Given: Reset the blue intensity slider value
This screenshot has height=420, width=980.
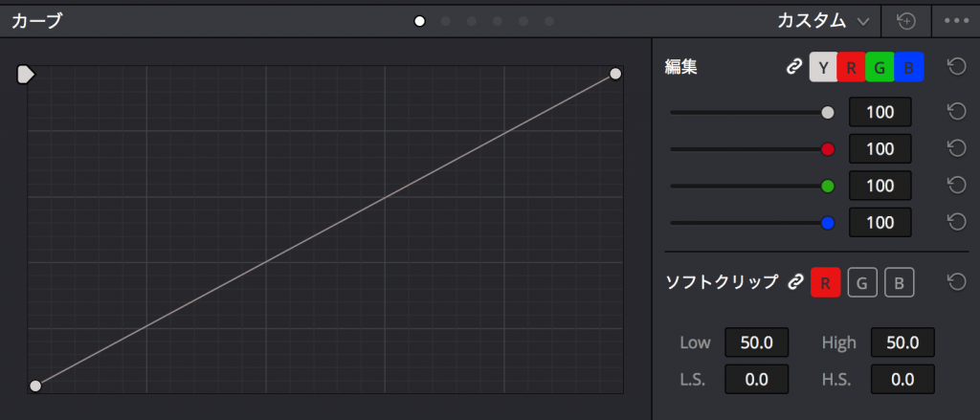Looking at the screenshot, I should pyautogui.click(x=954, y=222).
